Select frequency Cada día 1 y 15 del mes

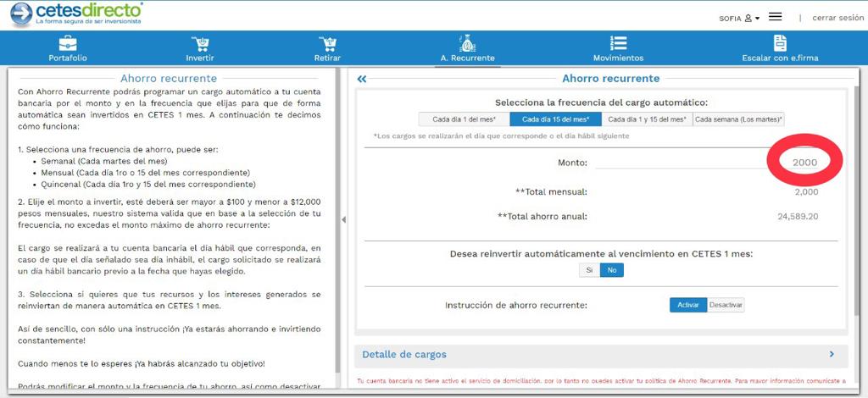(647, 119)
